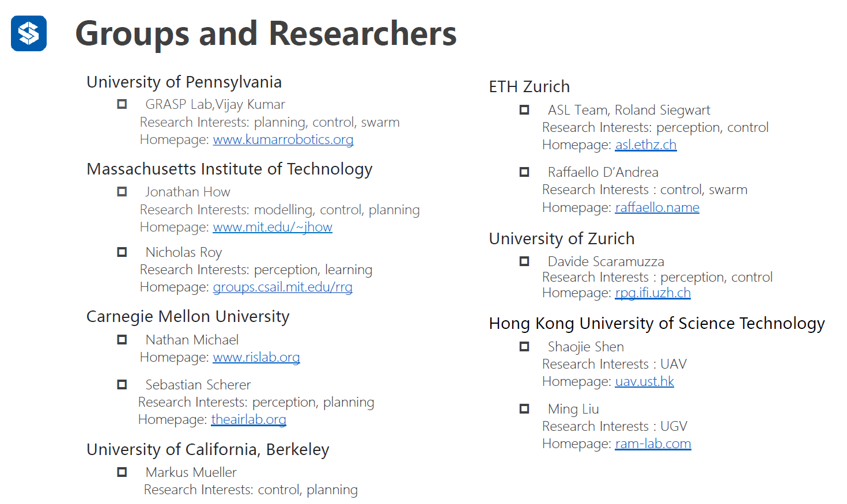Click the square bullet beside GRASP Lab

coord(122,104)
